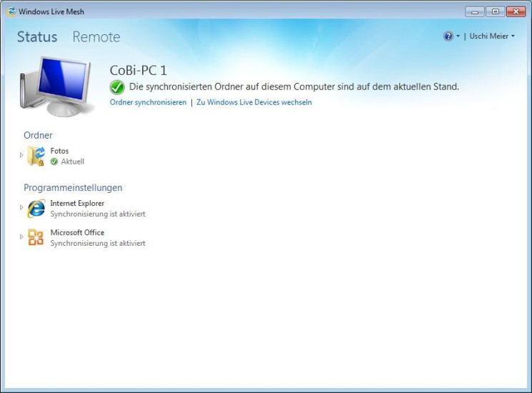Select the Fotos folder name
Screen dimensions: 532x393
[x=59, y=151]
